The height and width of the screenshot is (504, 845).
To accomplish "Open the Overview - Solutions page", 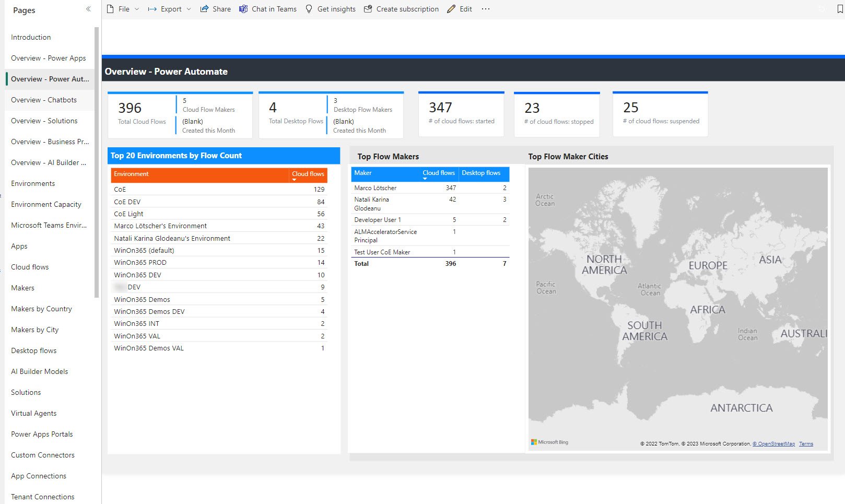I will click(x=50, y=121).
